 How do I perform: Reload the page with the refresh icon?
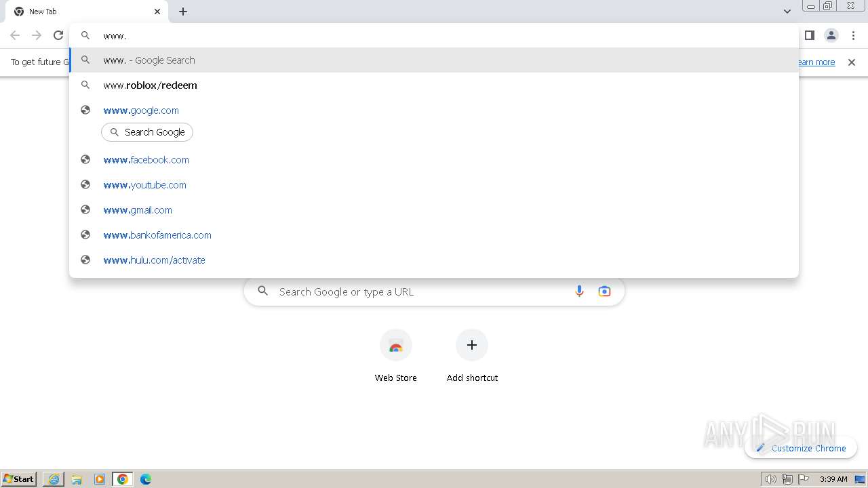[58, 35]
